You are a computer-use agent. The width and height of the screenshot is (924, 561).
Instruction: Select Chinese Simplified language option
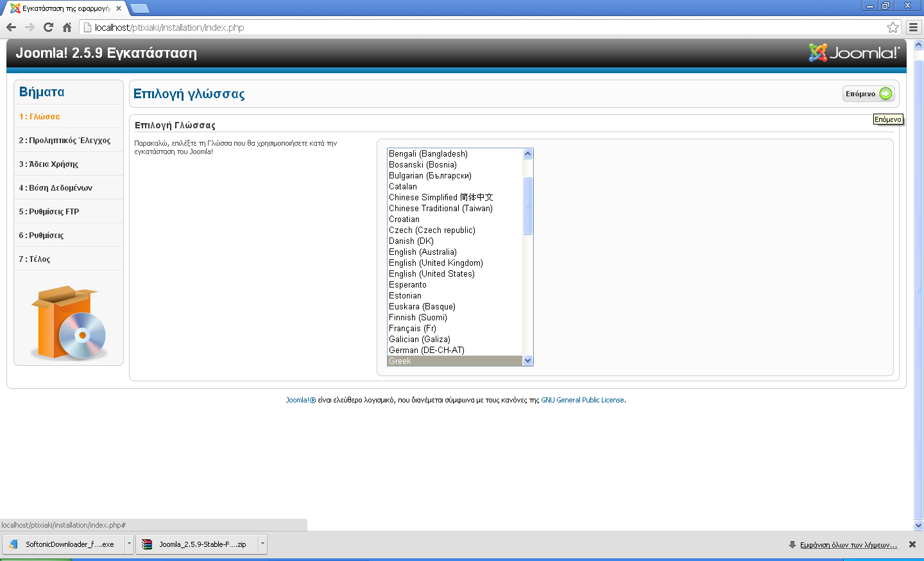pyautogui.click(x=455, y=198)
